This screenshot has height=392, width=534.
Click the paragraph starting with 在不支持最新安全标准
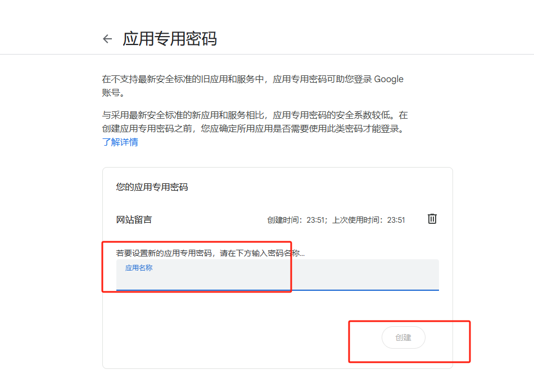pos(252,79)
